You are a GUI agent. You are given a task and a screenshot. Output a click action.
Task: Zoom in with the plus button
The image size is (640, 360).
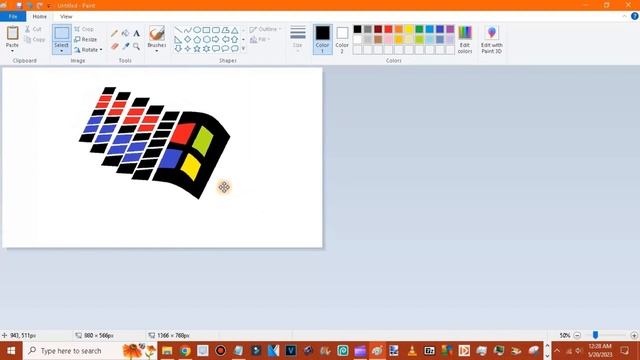[x=634, y=336]
